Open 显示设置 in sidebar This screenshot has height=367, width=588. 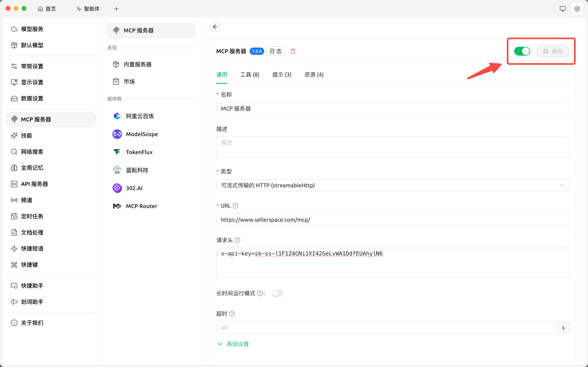tap(51, 82)
